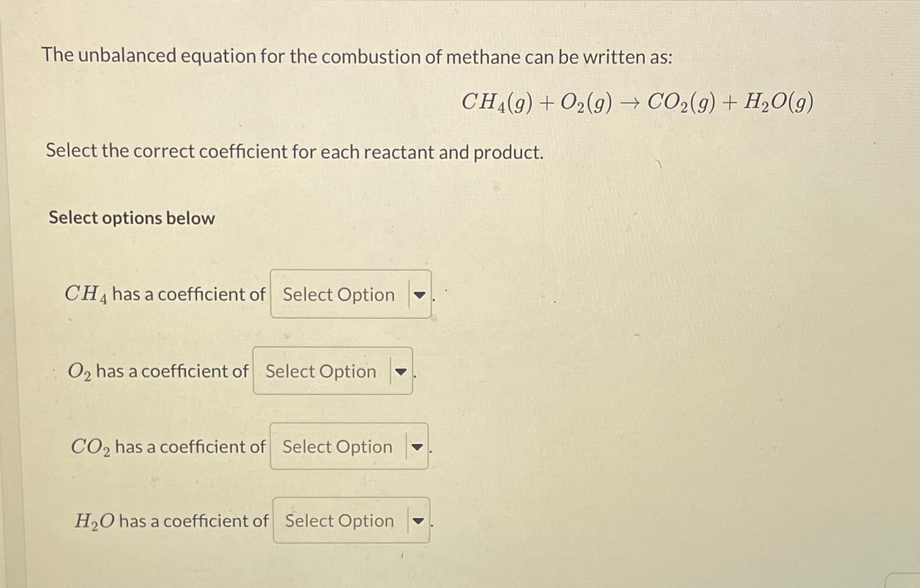Click the H2O dropdown arrow icon
Screen dimensions: 920x588
pyautogui.click(x=420, y=521)
